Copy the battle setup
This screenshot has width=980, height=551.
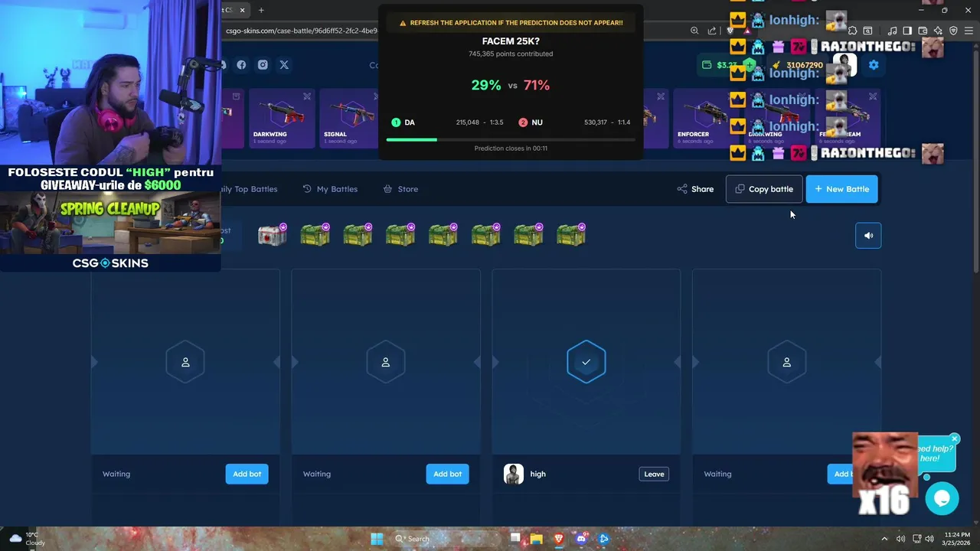pos(764,189)
